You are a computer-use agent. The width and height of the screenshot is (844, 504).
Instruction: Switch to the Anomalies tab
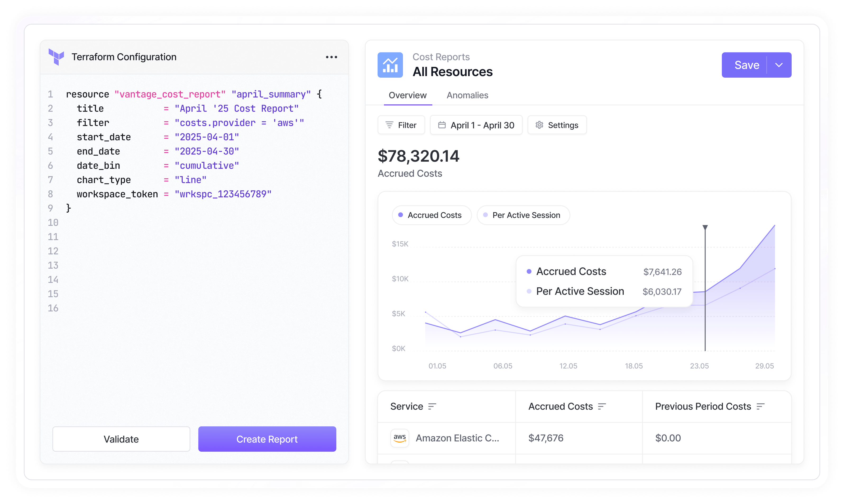(467, 95)
